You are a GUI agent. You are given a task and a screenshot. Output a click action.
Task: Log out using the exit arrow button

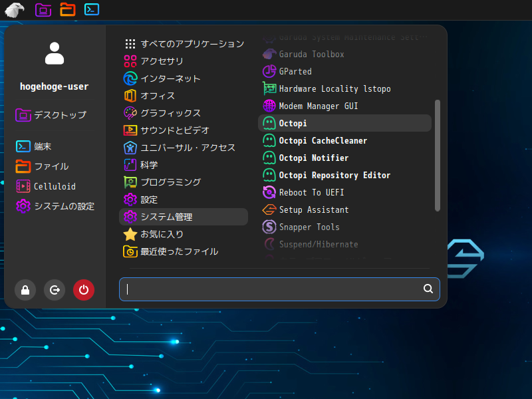click(x=55, y=290)
